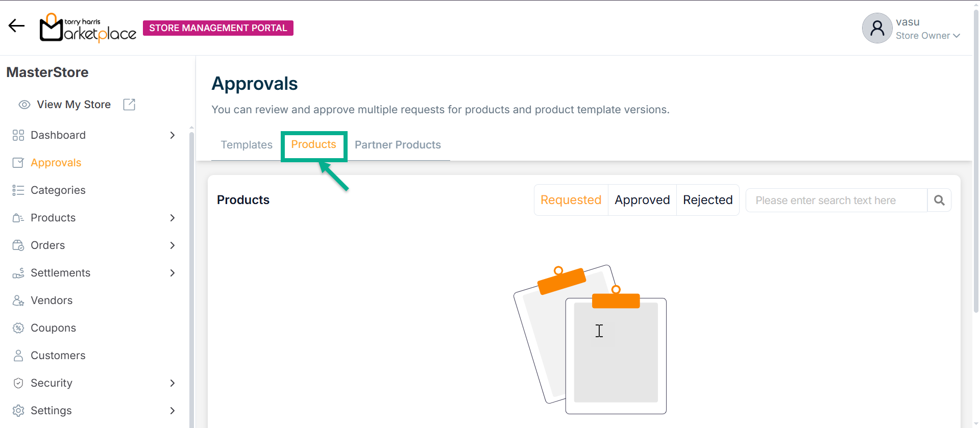980x428 pixels.
Task: Click the Marketplace logo
Action: click(x=88, y=28)
